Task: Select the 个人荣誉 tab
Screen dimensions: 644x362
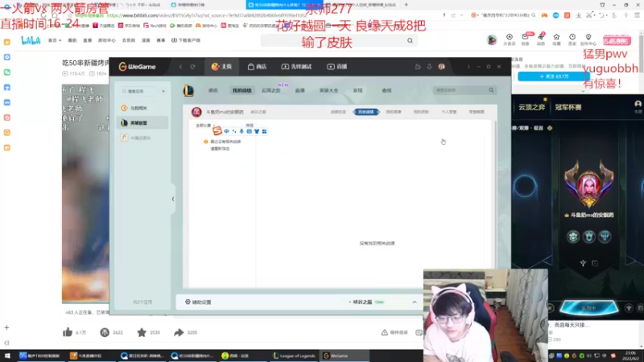Action: [448, 112]
